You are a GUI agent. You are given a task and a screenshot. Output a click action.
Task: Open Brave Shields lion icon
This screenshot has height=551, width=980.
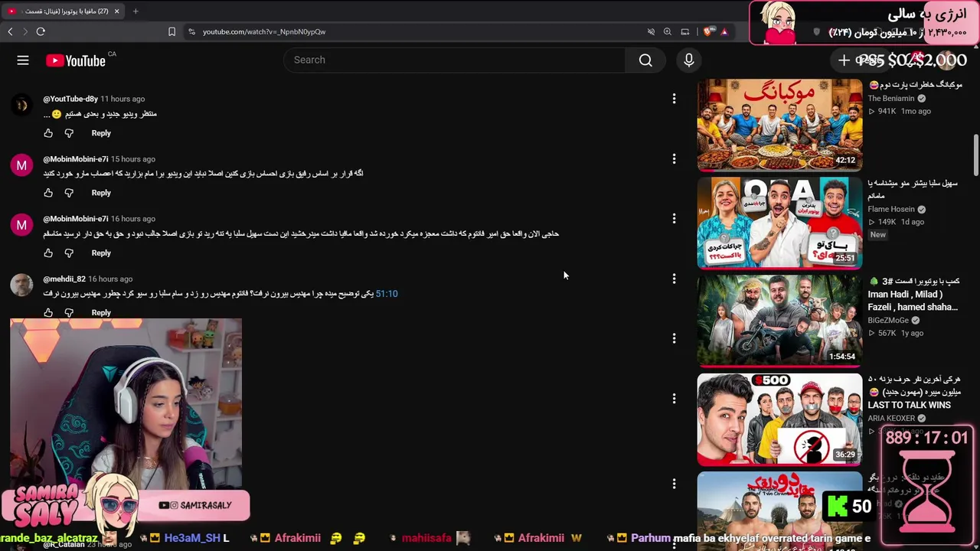(x=707, y=31)
